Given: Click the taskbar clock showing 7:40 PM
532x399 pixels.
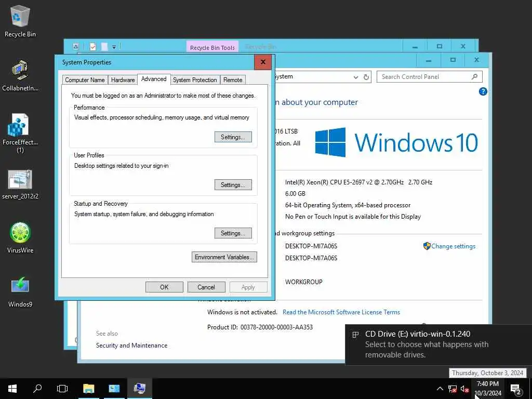Looking at the screenshot, I should (487, 389).
